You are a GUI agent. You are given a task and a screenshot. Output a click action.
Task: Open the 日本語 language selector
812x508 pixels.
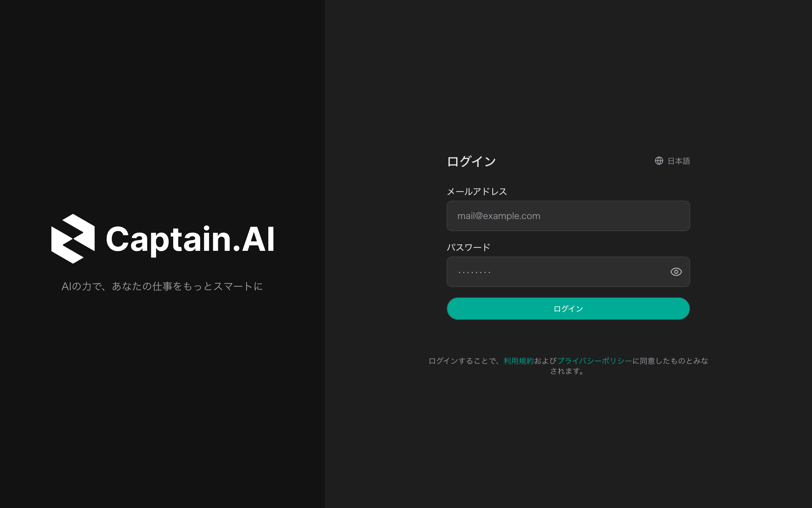672,161
